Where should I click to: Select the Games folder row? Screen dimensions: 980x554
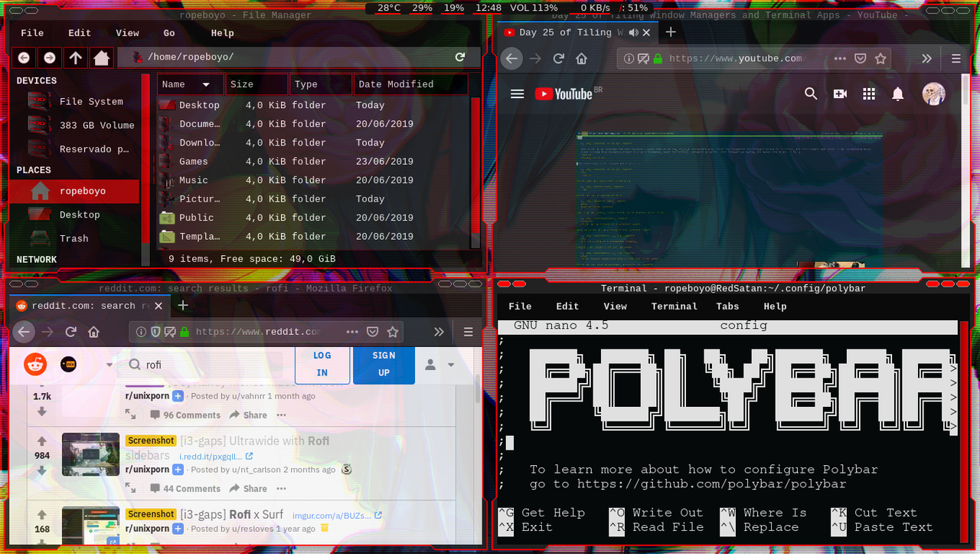click(x=314, y=162)
